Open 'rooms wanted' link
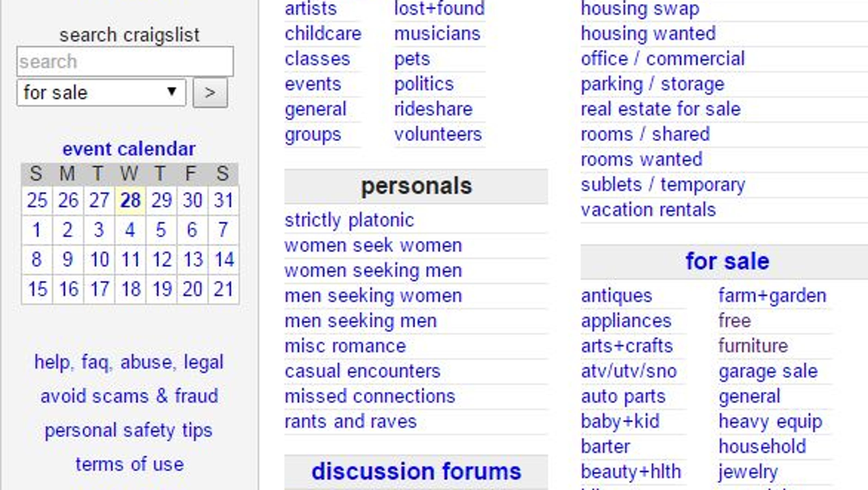 641,160
